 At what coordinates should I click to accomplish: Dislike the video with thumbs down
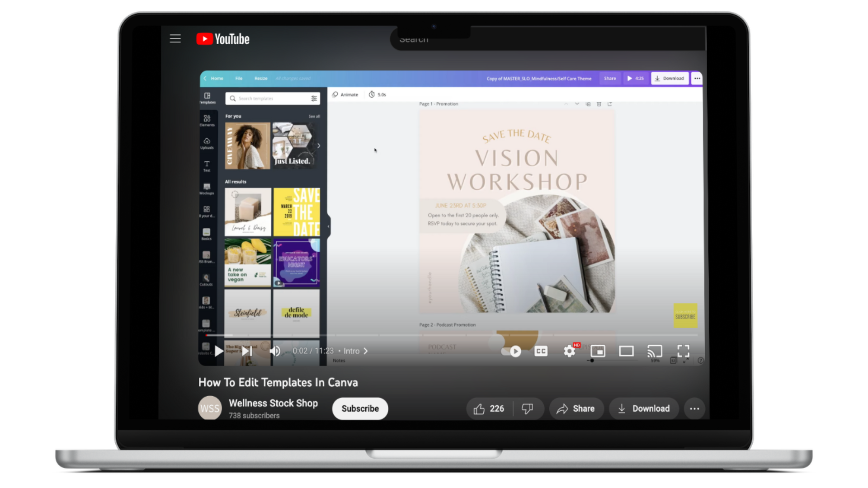528,409
